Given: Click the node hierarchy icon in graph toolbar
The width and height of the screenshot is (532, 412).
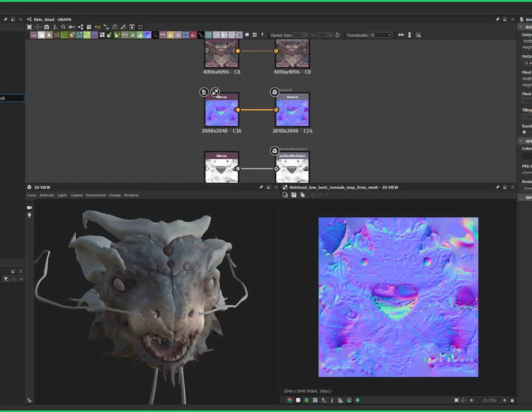Looking at the screenshot, I should click(80, 27).
